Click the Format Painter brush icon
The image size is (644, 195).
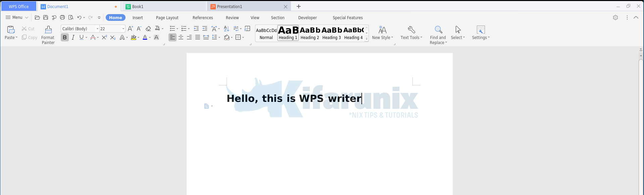(48, 30)
